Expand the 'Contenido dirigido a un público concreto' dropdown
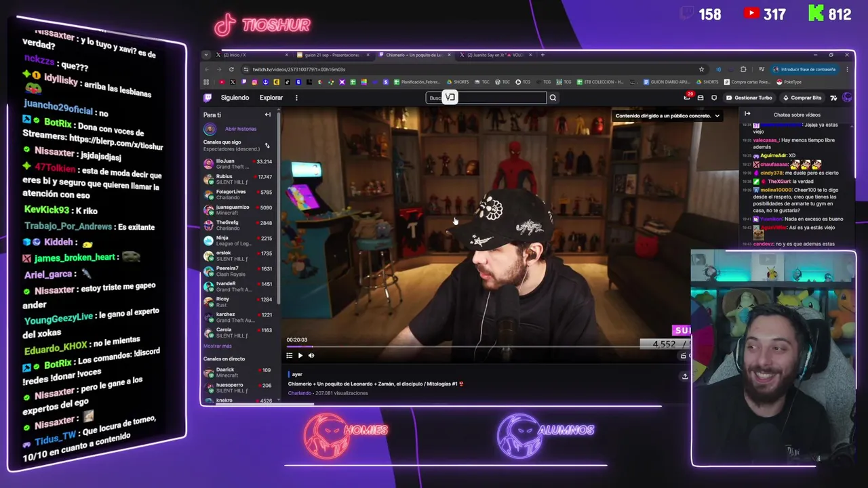This screenshot has width=868, height=488. 668,116
